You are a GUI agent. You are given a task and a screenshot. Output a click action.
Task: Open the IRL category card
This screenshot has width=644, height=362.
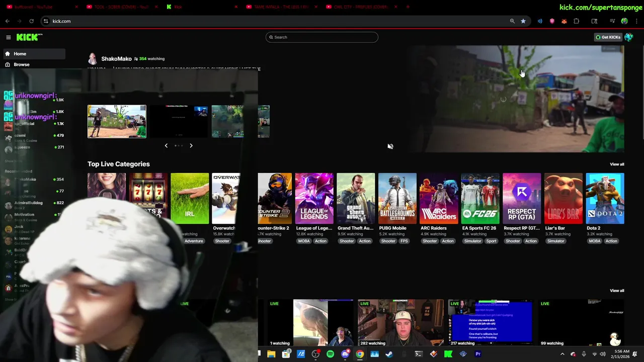pyautogui.click(x=190, y=198)
